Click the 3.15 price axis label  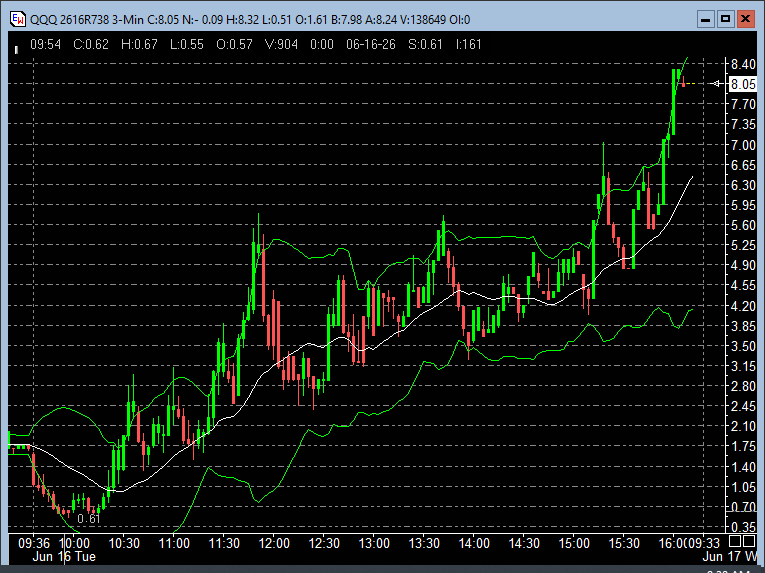pos(743,366)
